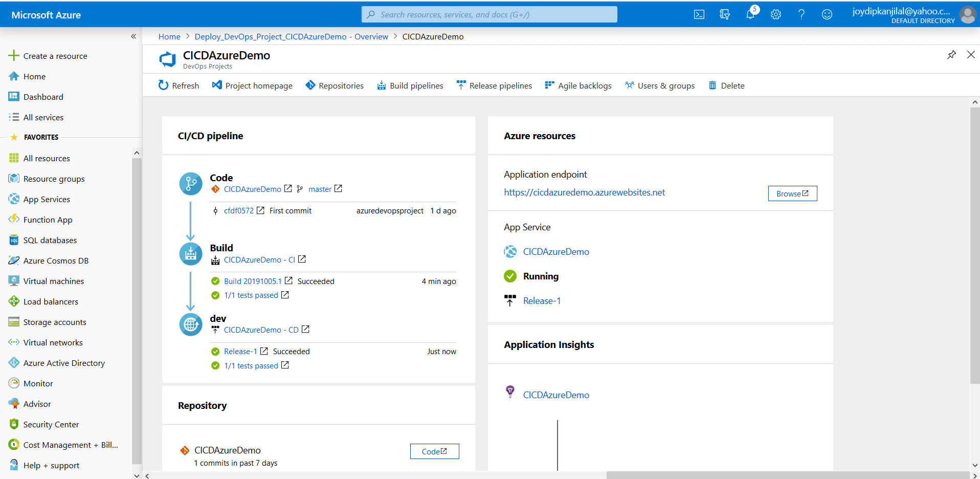Open the application endpoint URL
Image resolution: width=980 pixels, height=479 pixels.
(x=585, y=192)
